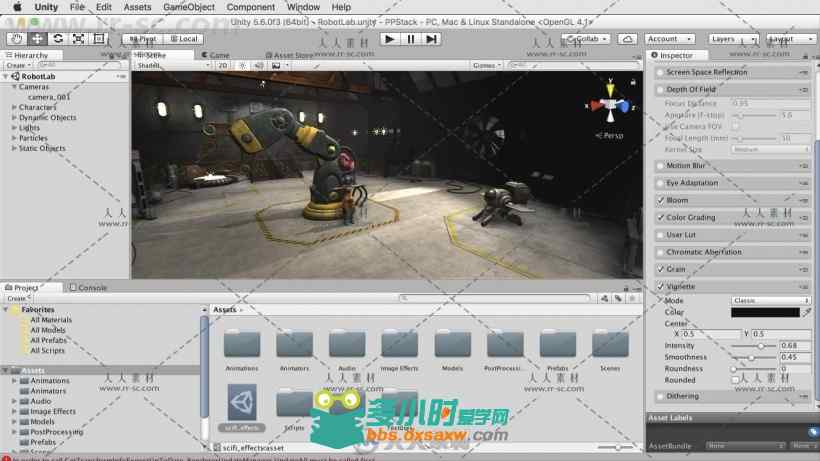
Task: Open the Collab dropdown
Action: (586, 39)
